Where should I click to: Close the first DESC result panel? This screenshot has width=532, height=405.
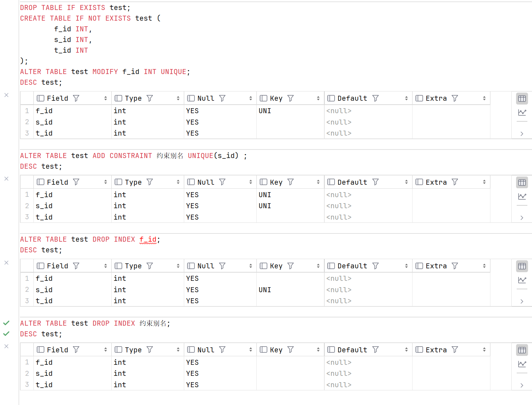(x=6, y=95)
